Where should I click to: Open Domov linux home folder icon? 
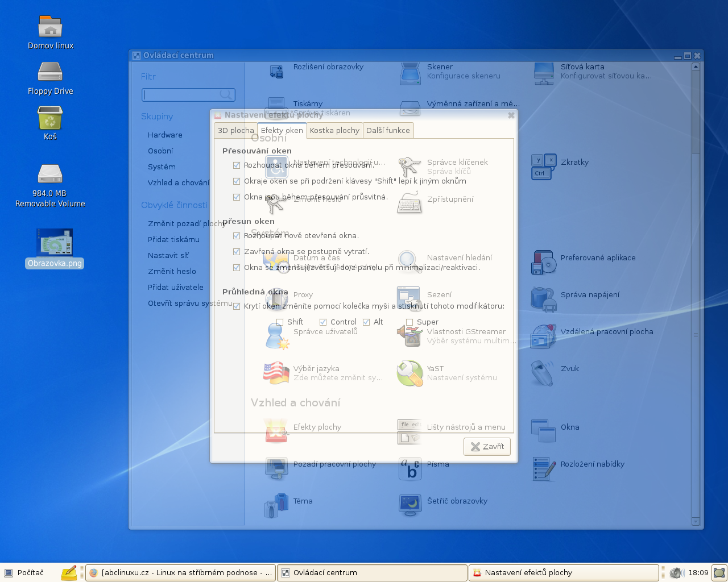coord(50,27)
